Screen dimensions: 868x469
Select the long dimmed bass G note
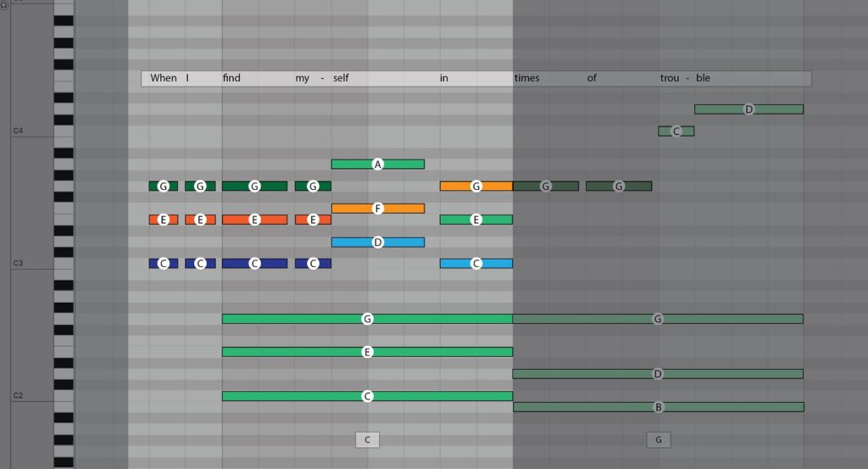coord(658,319)
